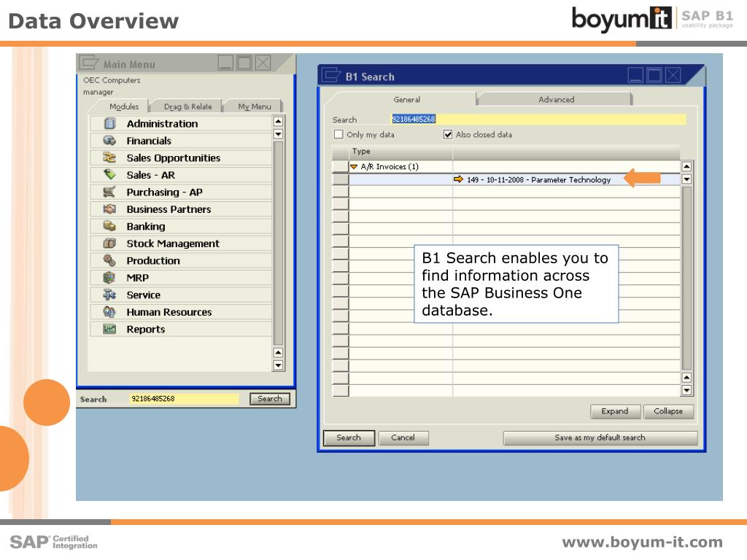Open the Human Resources module
The image size is (747, 560).
181,312
